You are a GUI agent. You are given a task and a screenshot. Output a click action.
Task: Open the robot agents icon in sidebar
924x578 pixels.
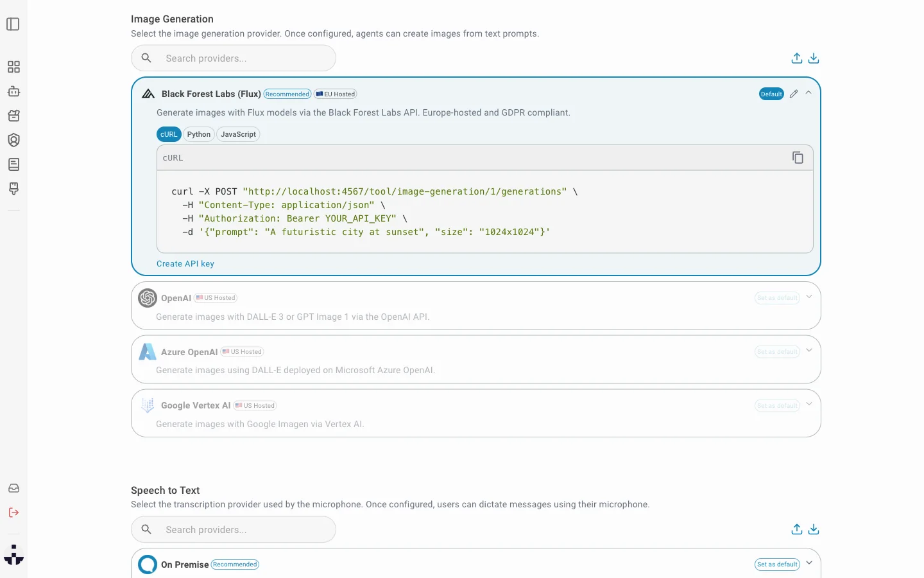coord(13,91)
